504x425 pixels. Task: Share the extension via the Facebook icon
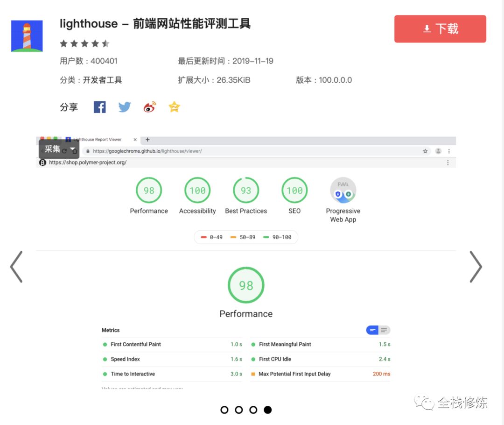point(99,107)
